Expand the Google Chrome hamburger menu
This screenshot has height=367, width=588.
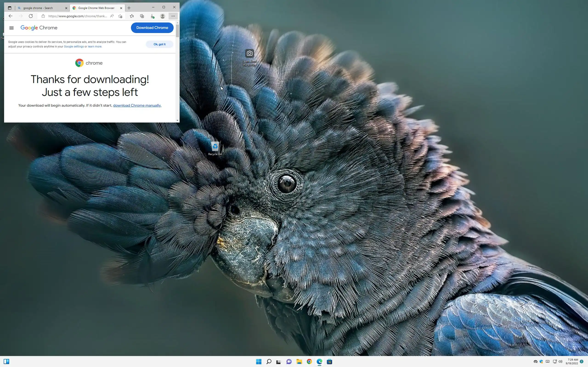click(x=11, y=28)
